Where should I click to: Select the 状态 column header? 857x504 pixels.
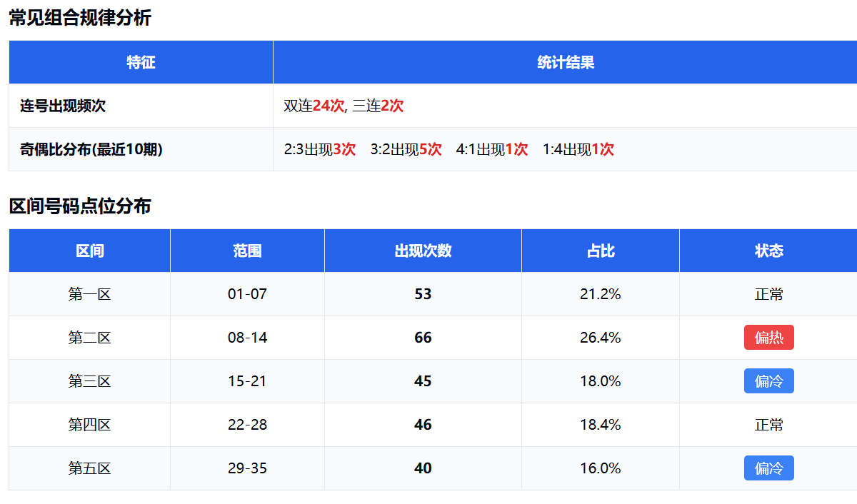coord(768,251)
